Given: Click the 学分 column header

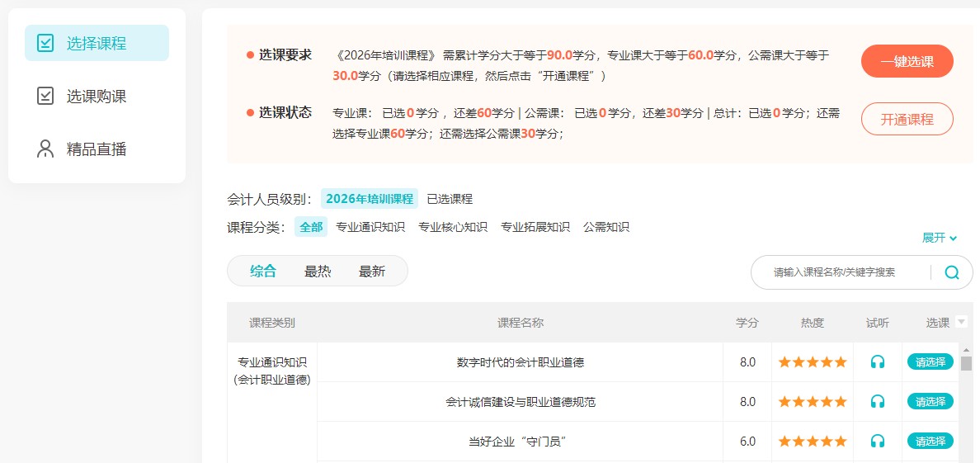Looking at the screenshot, I should (747, 323).
